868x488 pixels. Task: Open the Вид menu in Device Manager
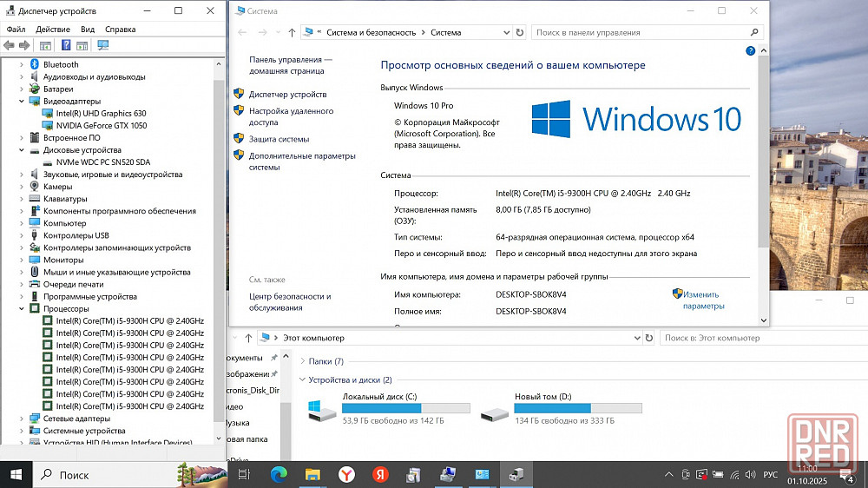click(x=87, y=29)
